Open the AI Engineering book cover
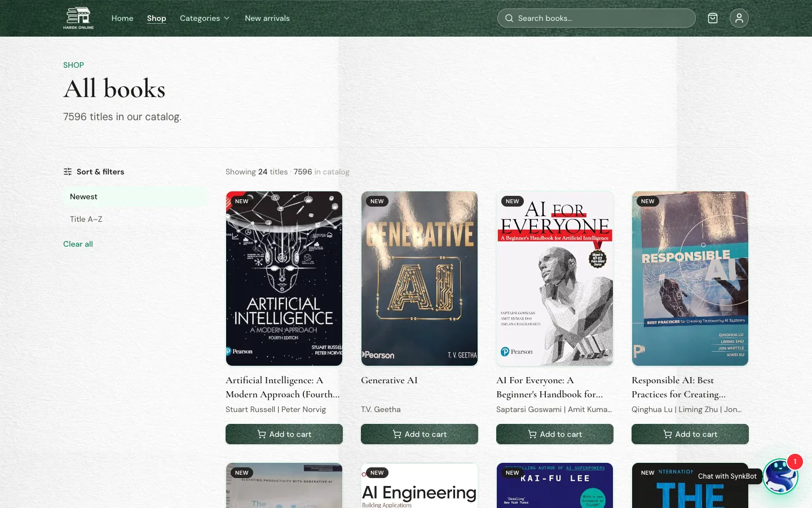Screen dimensions: 812x508 420,485
